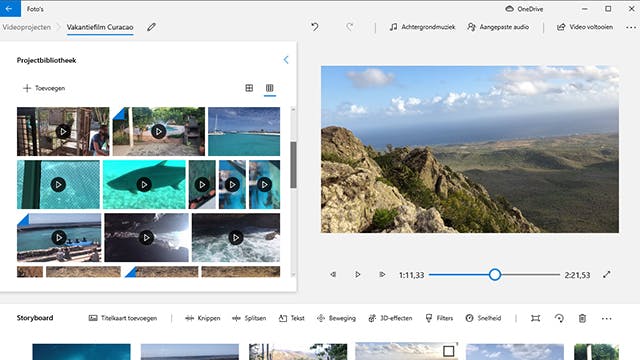
Task: Step forward one frame in preview
Action: (382, 275)
